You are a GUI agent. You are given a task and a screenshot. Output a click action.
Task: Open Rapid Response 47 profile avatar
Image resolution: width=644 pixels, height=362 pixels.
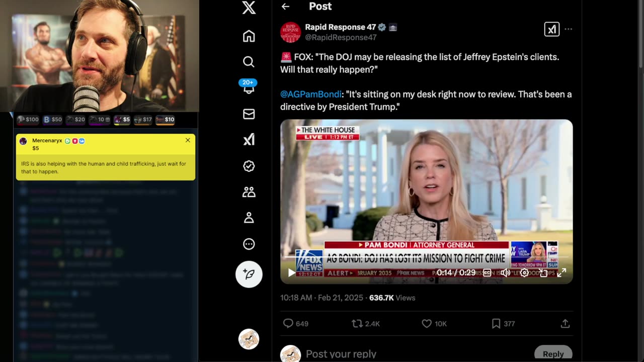tap(290, 32)
